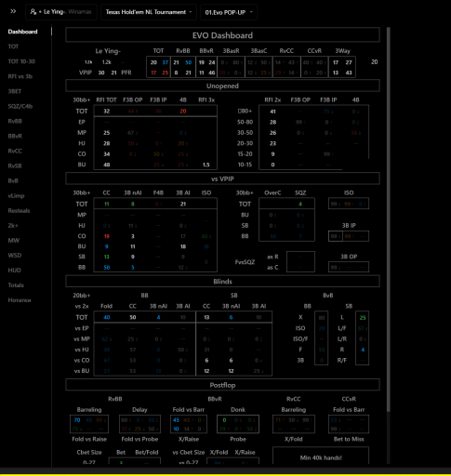The width and height of the screenshot is (451, 476).
Task: Click RFI 2x value 28 for 50-80
Action: pyautogui.click(x=272, y=122)
